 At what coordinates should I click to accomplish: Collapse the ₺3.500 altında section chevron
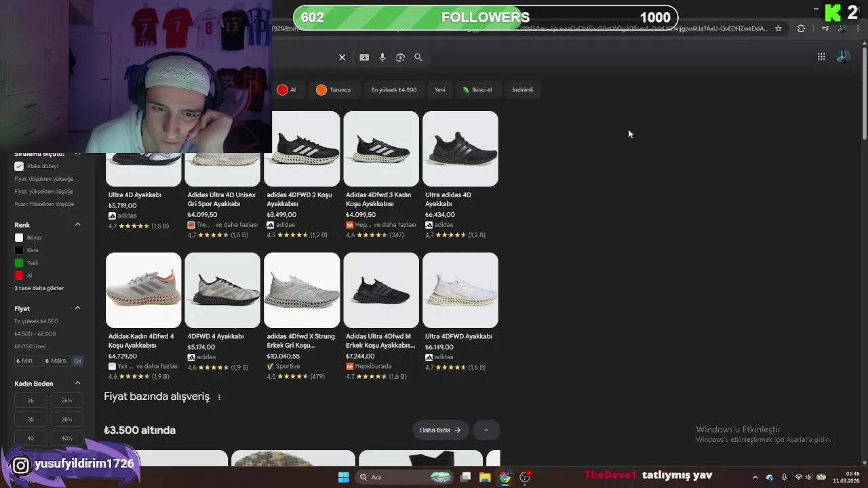tap(486, 430)
